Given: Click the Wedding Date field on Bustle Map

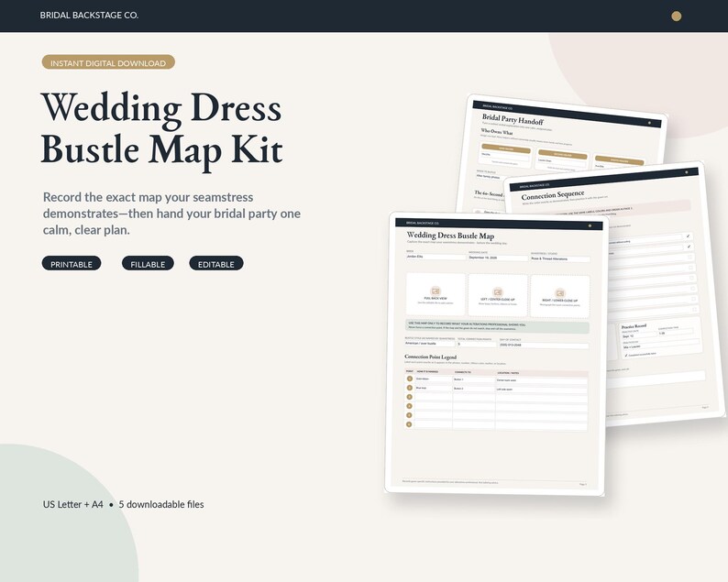Looking at the screenshot, I should pos(498,258).
